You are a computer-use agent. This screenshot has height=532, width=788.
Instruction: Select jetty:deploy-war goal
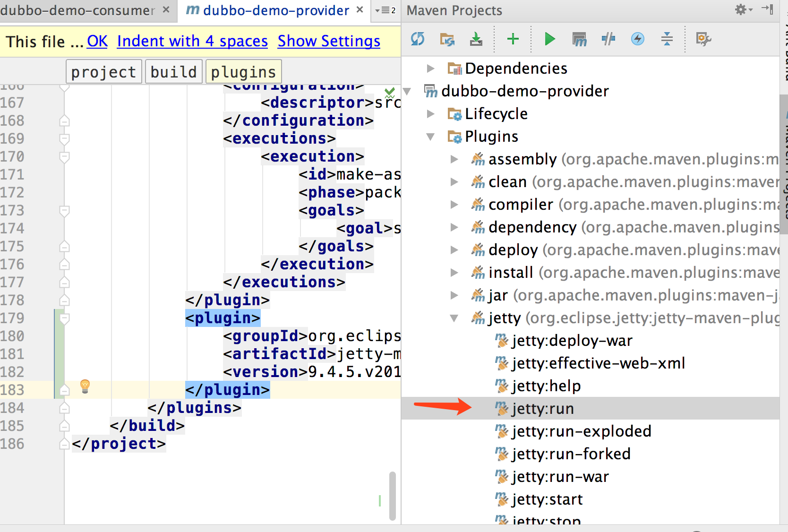(572, 341)
